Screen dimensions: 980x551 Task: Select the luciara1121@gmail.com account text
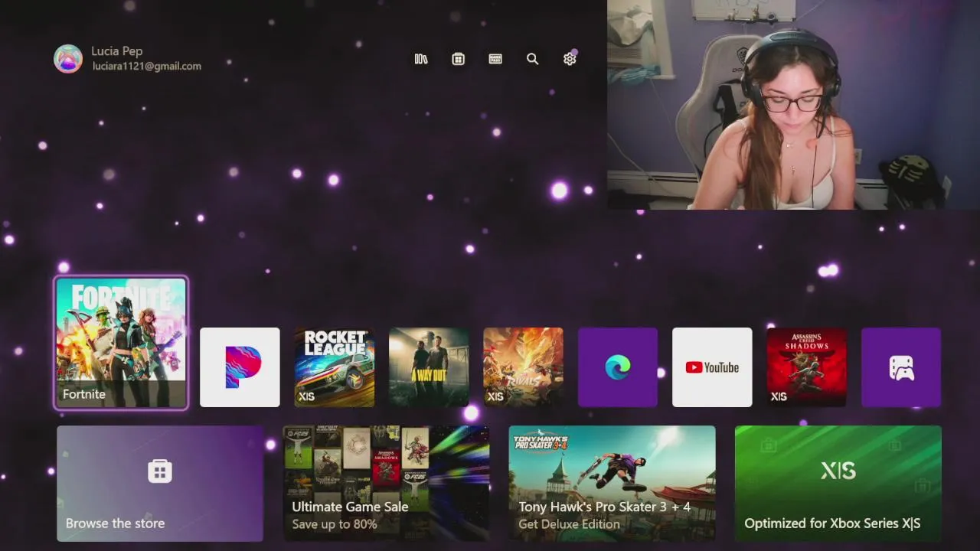[x=147, y=67]
